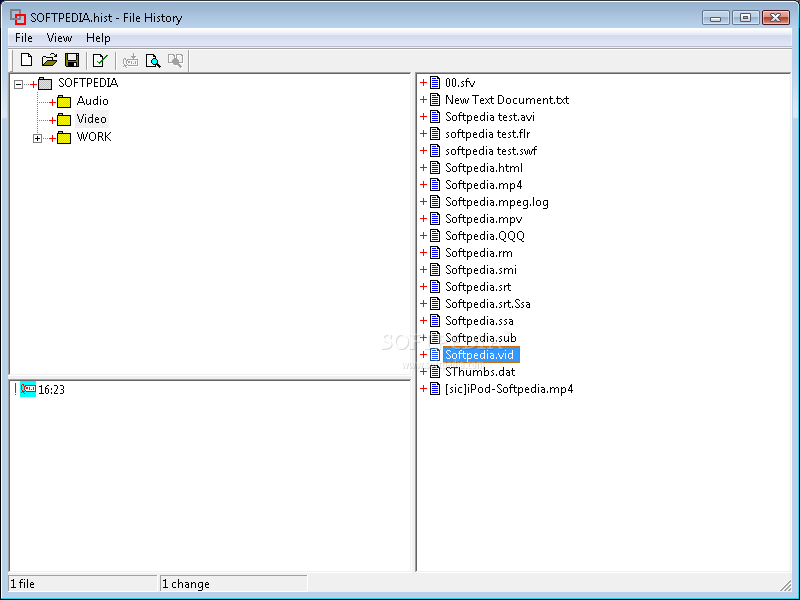Select New Text Document.txt
Image resolution: width=800 pixels, height=600 pixels.
coord(507,99)
